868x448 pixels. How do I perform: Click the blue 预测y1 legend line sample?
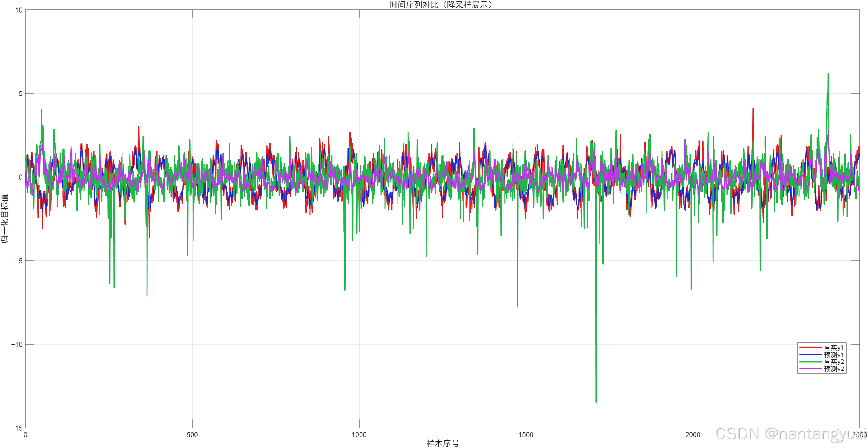(x=810, y=355)
